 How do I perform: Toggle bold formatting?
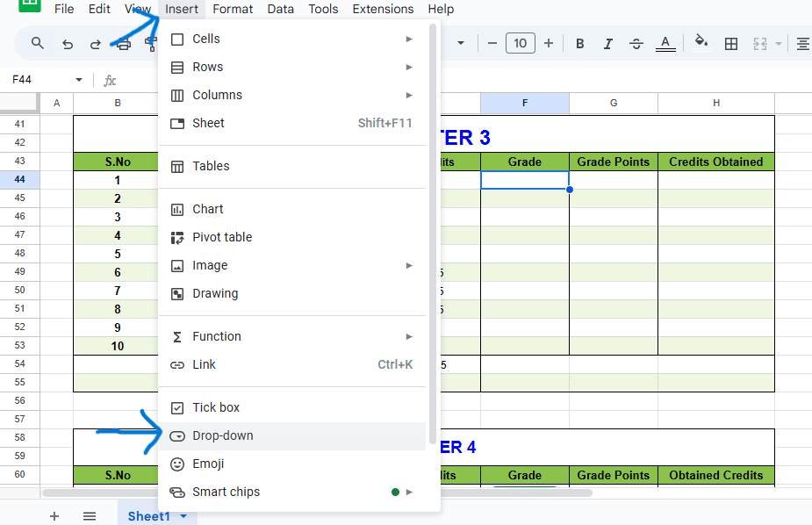tap(582, 42)
